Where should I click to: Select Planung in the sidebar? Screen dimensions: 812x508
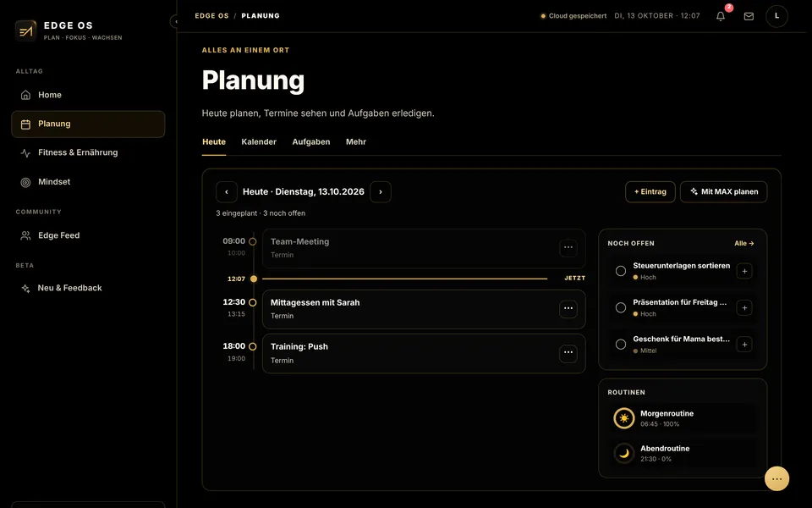pos(88,124)
